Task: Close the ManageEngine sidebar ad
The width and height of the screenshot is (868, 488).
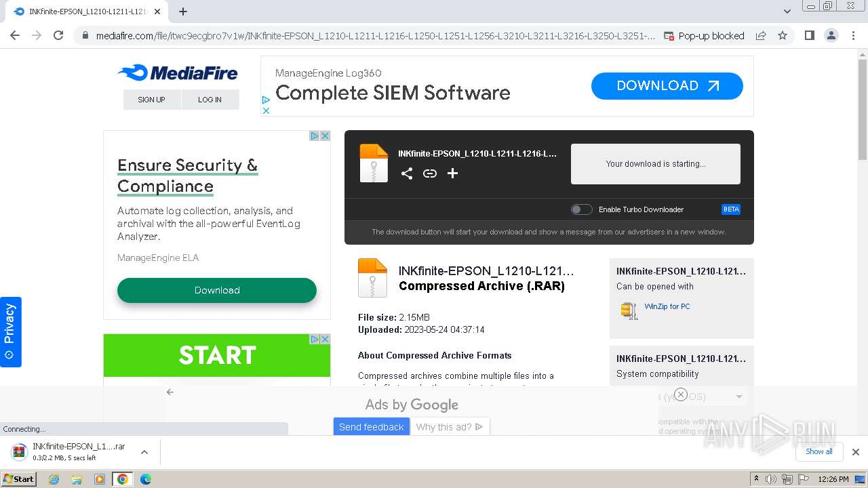Action: point(325,136)
